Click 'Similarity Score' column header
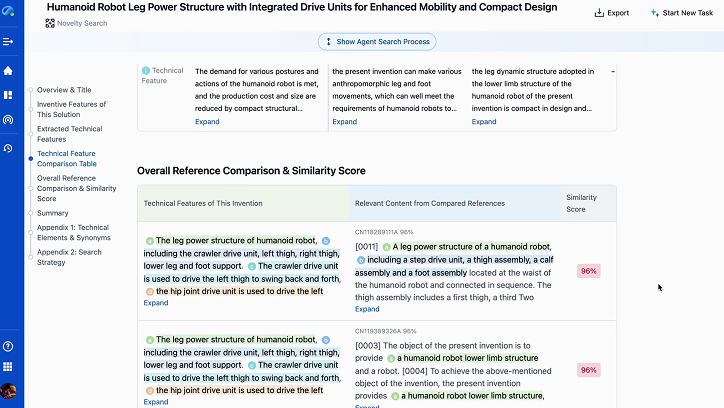This screenshot has height=408, width=724. (x=581, y=204)
